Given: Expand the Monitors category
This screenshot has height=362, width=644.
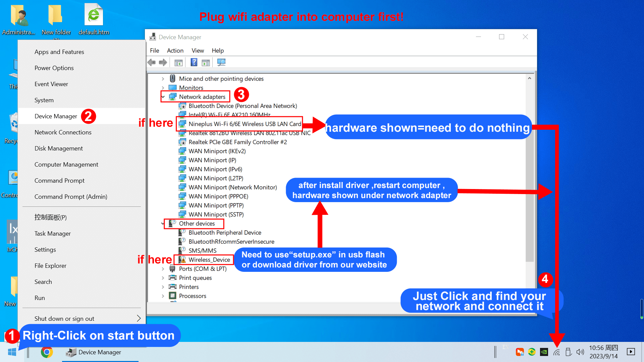Looking at the screenshot, I should [x=163, y=88].
